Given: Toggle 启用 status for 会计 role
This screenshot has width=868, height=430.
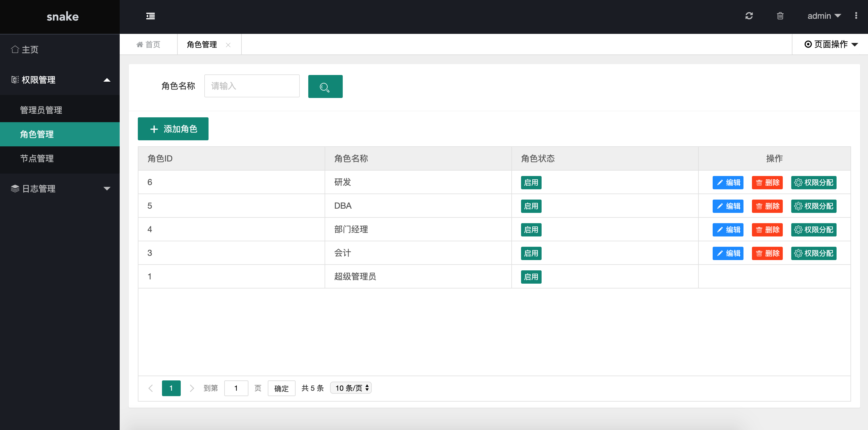Looking at the screenshot, I should click(x=531, y=253).
